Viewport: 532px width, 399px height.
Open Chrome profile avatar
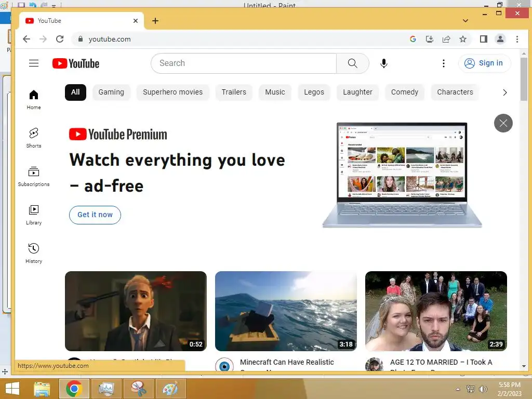click(x=500, y=39)
